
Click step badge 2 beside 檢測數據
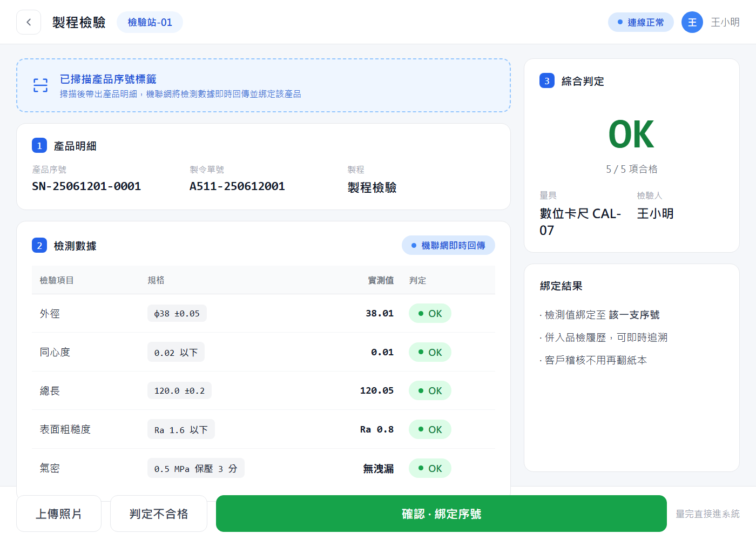pos(39,246)
